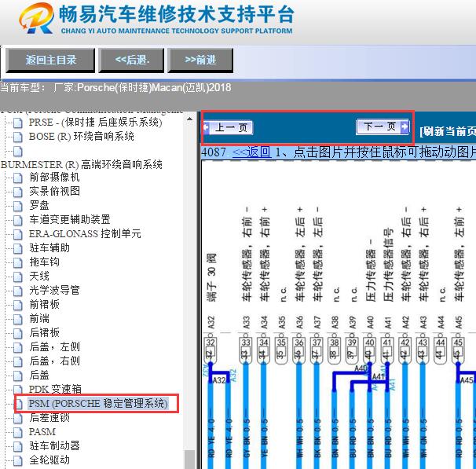476x469 pixels.
Task: Click document icon beside 驻车制动器
Action: click(18, 446)
